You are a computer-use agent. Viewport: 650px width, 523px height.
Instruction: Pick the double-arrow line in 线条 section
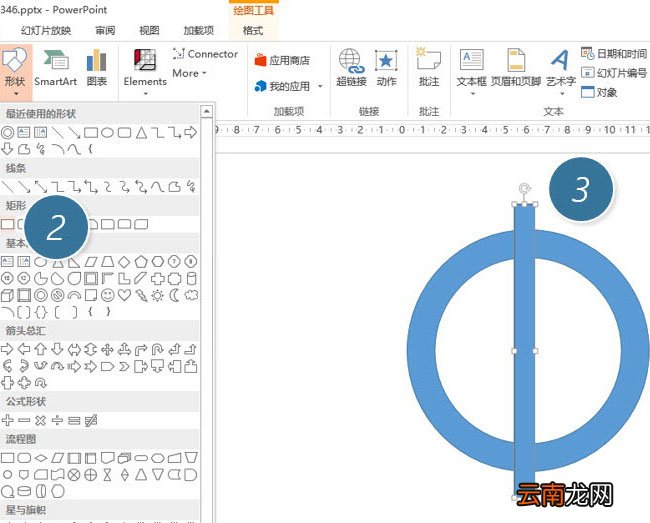click(x=41, y=187)
